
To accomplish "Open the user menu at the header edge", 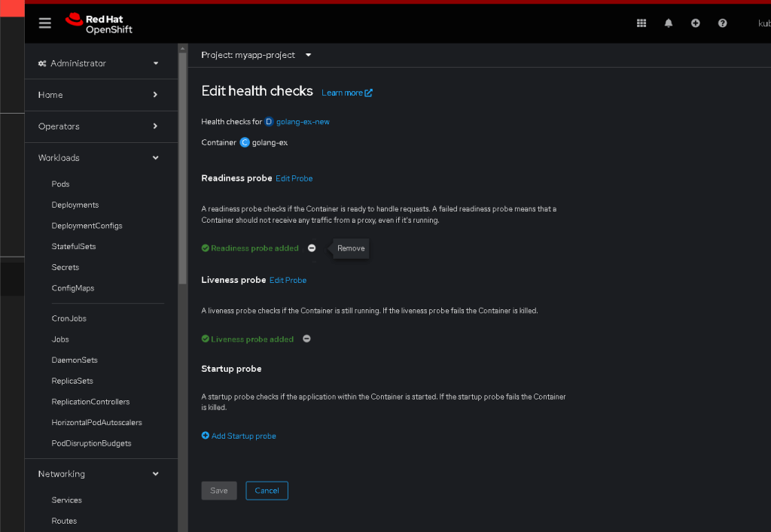I will (764, 23).
